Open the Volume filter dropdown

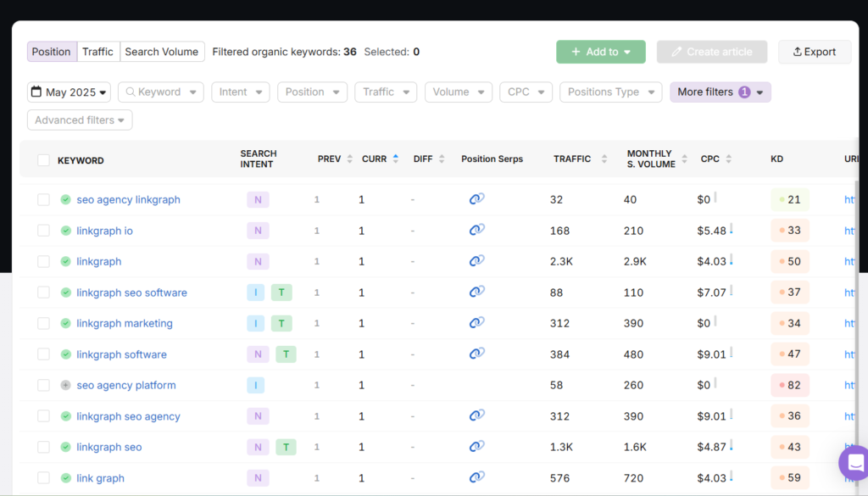(459, 92)
